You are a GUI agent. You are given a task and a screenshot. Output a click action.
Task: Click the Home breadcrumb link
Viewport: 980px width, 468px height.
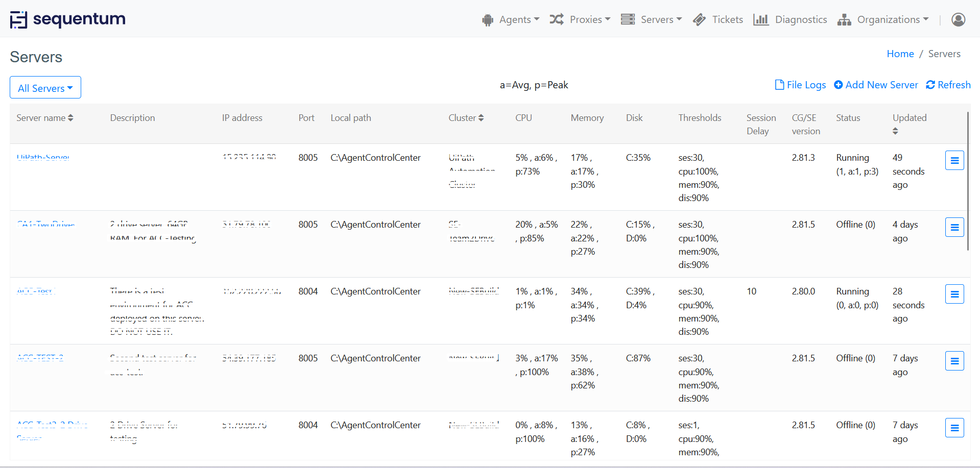coord(900,54)
